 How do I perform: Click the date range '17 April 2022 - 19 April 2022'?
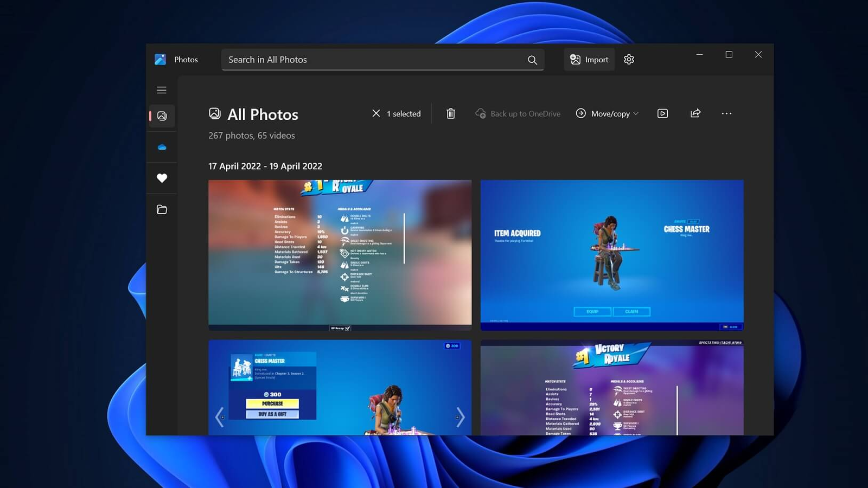point(265,166)
